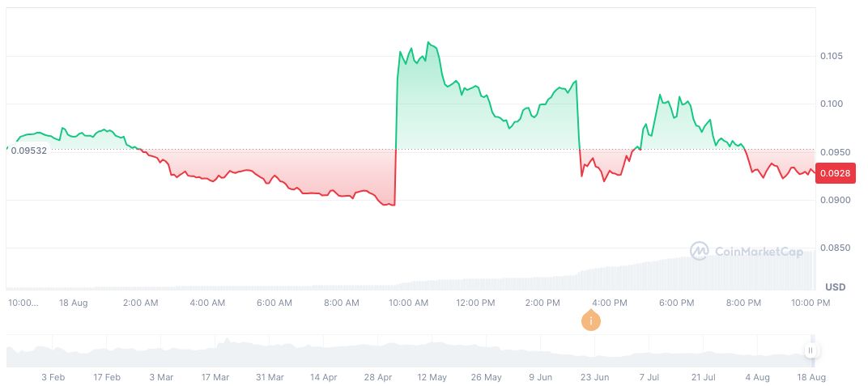Click the 0.0850 price axis label
The image size is (868, 386).
(833, 248)
